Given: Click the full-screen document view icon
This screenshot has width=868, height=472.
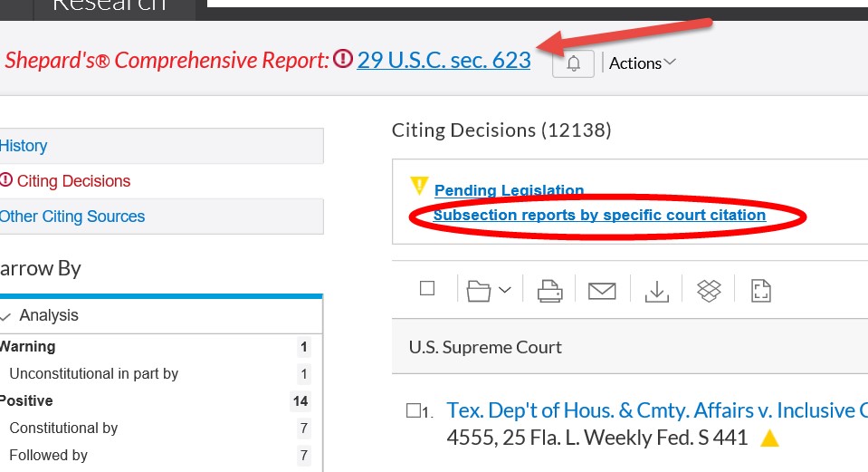Looking at the screenshot, I should (761, 291).
